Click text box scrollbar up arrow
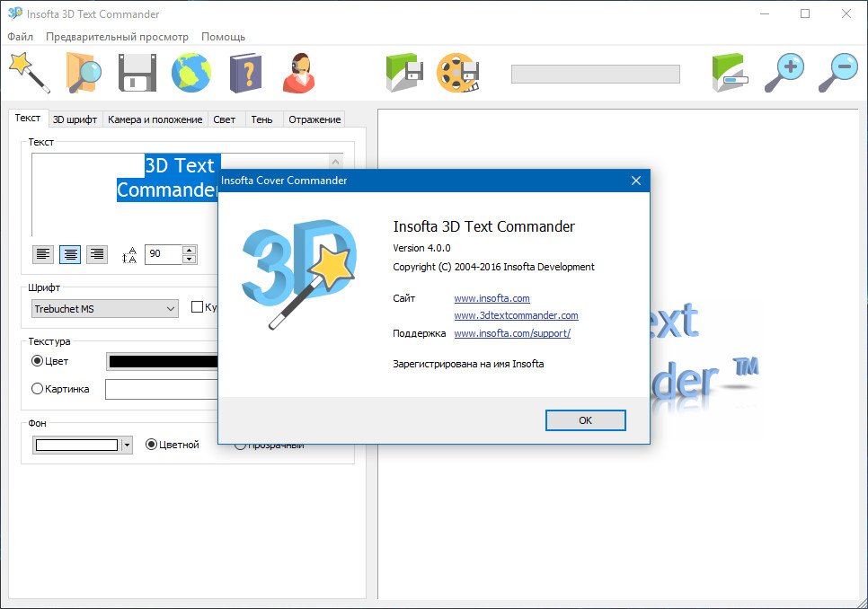This screenshot has width=868, height=609. 335,162
